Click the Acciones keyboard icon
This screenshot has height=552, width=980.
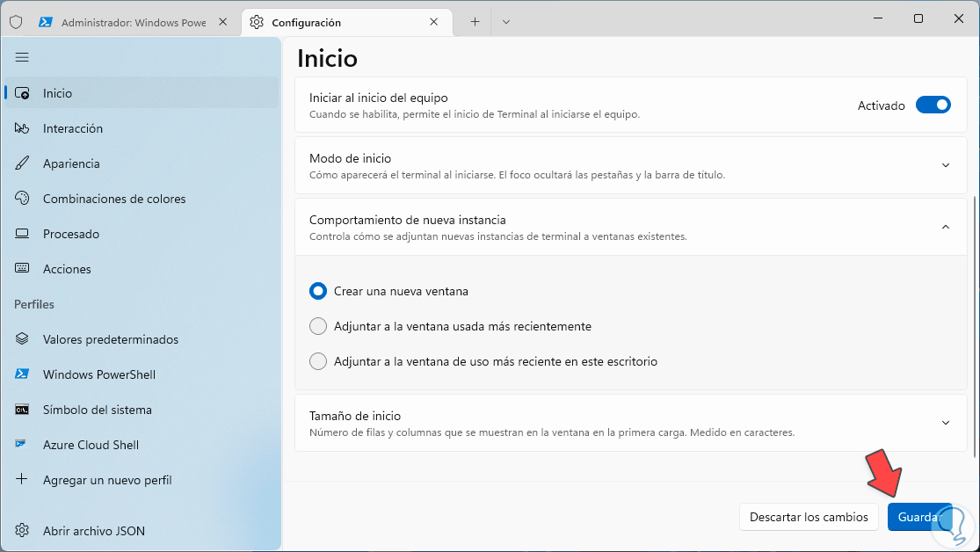pyautogui.click(x=22, y=269)
